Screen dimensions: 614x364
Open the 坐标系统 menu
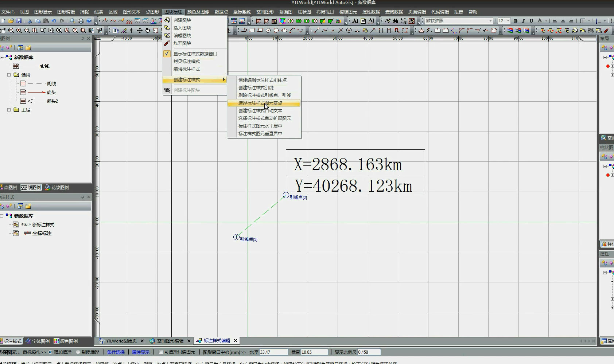242,12
